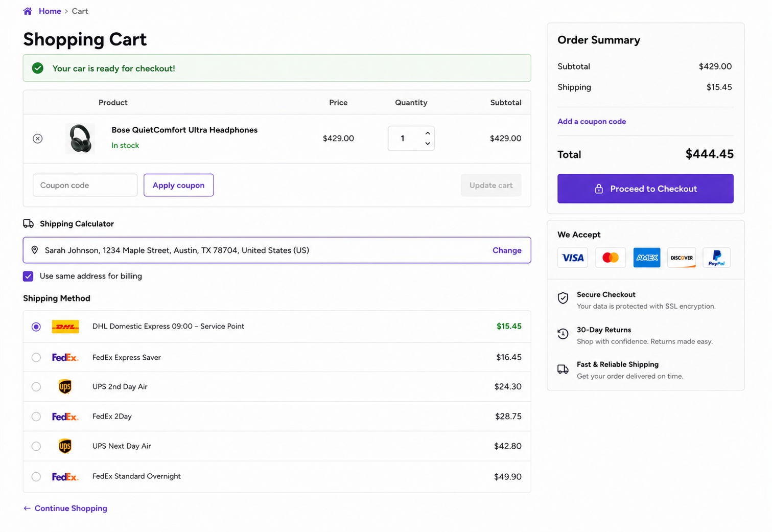The height and width of the screenshot is (532, 772).
Task: Click the Mastercard payment icon
Action: tap(611, 258)
